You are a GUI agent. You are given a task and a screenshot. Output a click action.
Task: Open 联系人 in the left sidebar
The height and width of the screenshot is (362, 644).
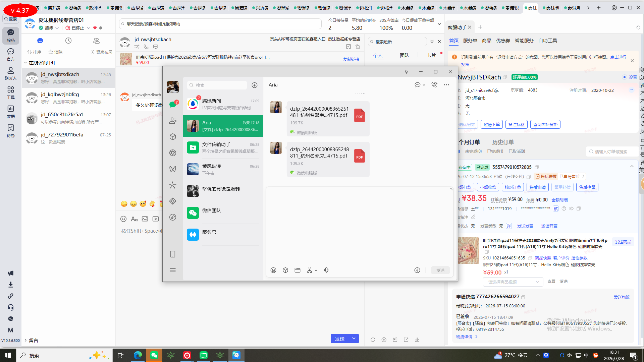(11, 73)
